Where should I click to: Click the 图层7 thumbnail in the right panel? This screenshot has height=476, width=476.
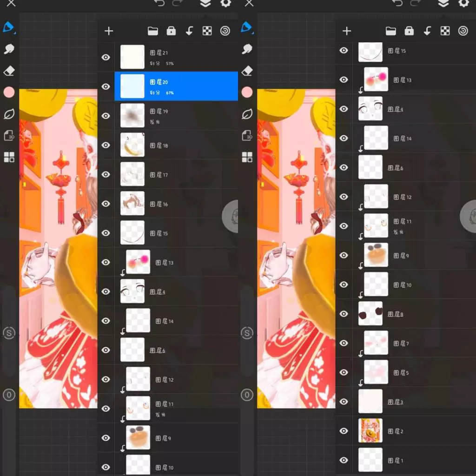point(376,343)
